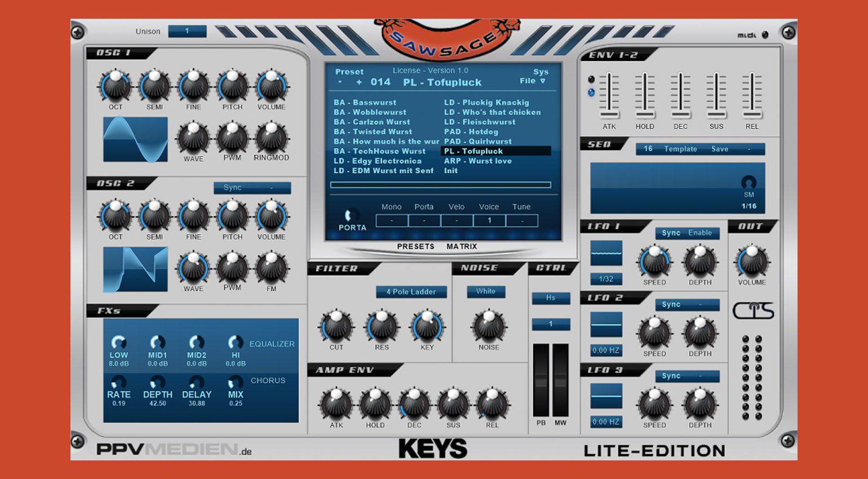Click the LFO 2 SPEED knob
This screenshot has width=868, height=479.
pyautogui.click(x=654, y=332)
